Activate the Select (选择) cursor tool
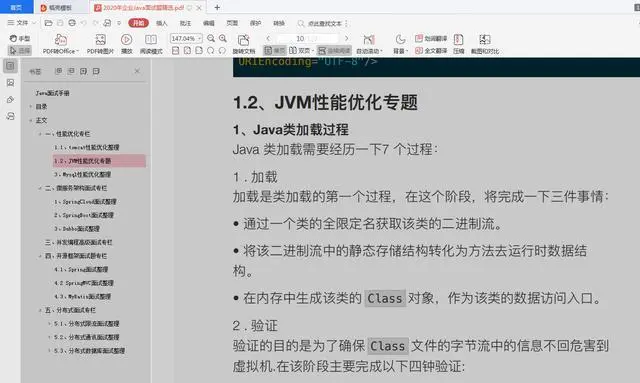 [x=20, y=51]
